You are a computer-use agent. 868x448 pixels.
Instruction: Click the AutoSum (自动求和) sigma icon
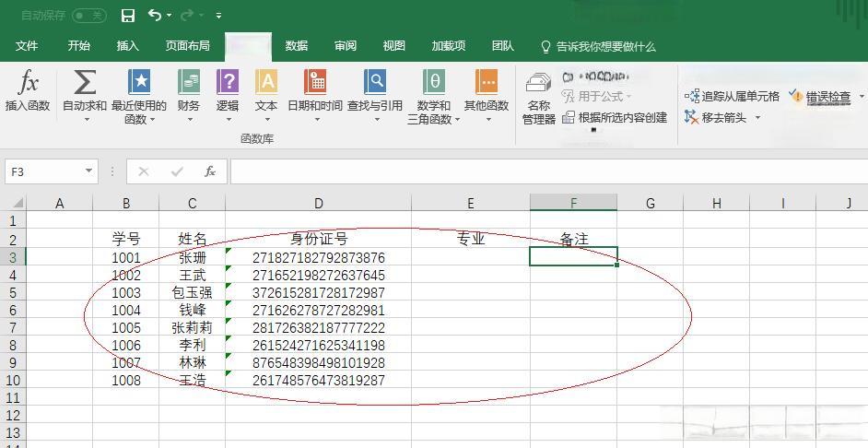point(85,84)
